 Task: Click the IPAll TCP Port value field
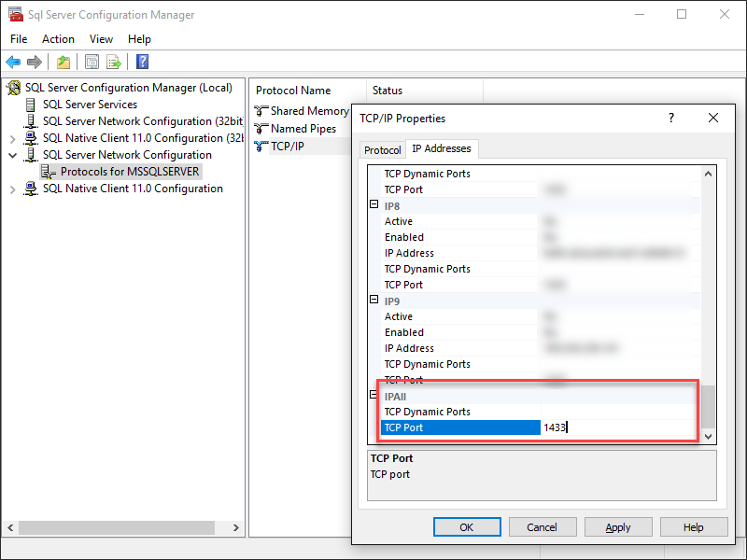point(618,427)
